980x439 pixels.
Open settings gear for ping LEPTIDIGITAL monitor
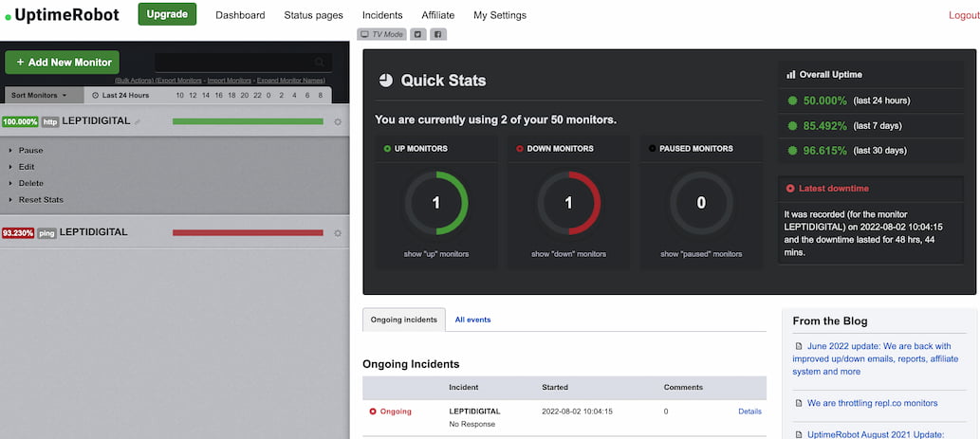point(338,233)
